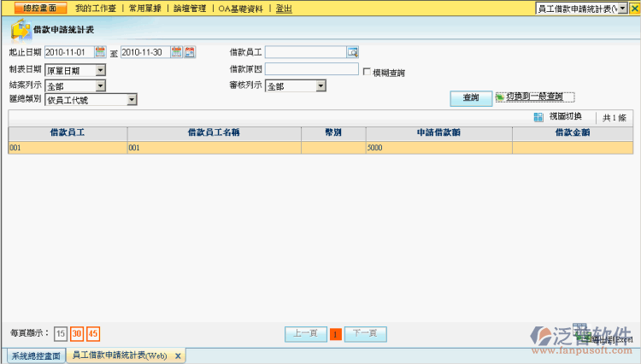Select the 5000 amount cell

coord(438,148)
